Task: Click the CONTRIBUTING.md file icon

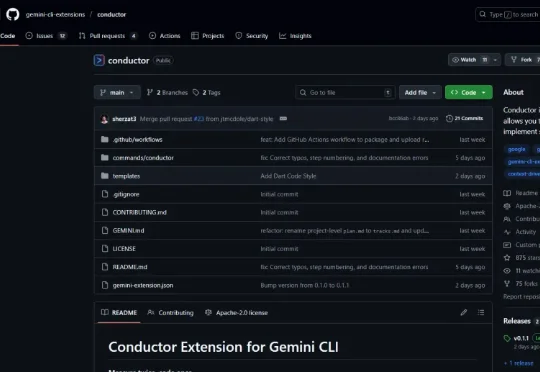Action: point(105,212)
